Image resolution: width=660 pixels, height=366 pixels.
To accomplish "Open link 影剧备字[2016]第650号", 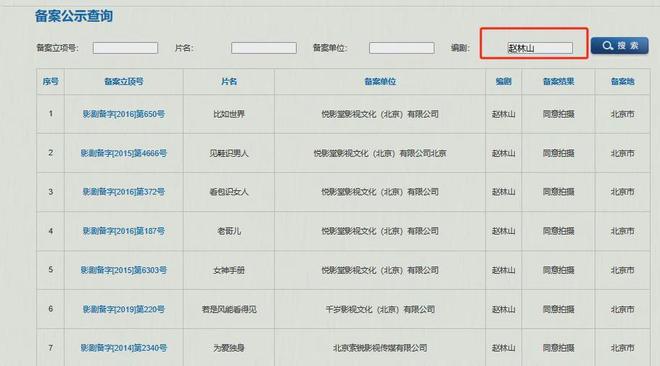I will click(123, 114).
